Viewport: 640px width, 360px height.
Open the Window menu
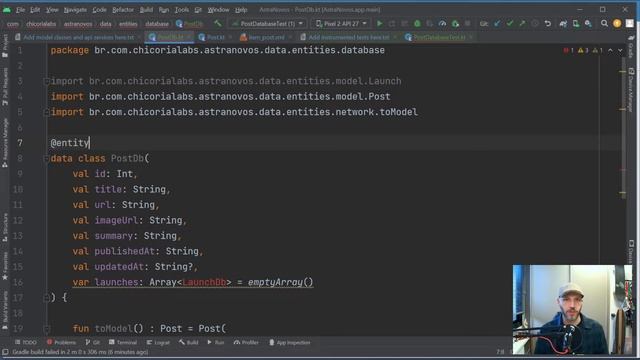pyautogui.click(x=218, y=9)
